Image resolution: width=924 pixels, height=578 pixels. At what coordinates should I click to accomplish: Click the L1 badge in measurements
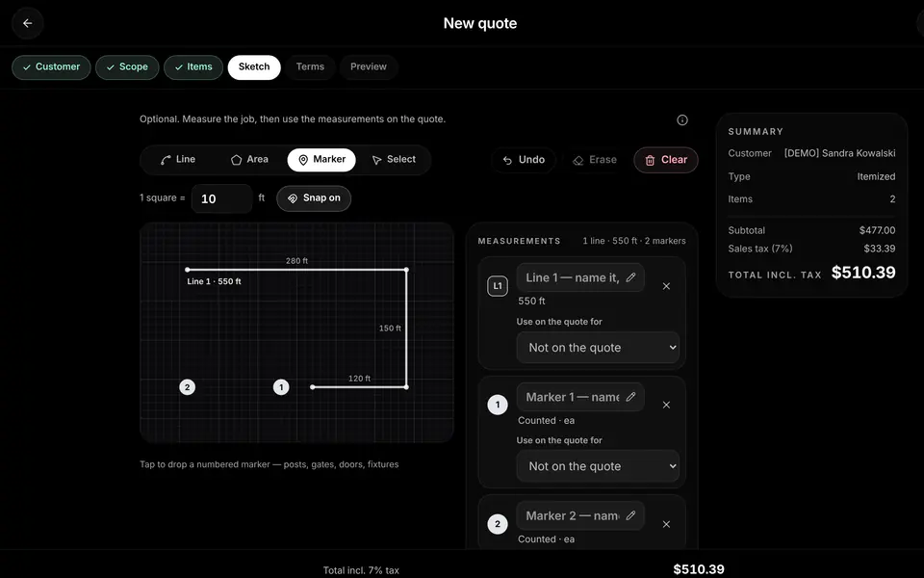pyautogui.click(x=498, y=287)
